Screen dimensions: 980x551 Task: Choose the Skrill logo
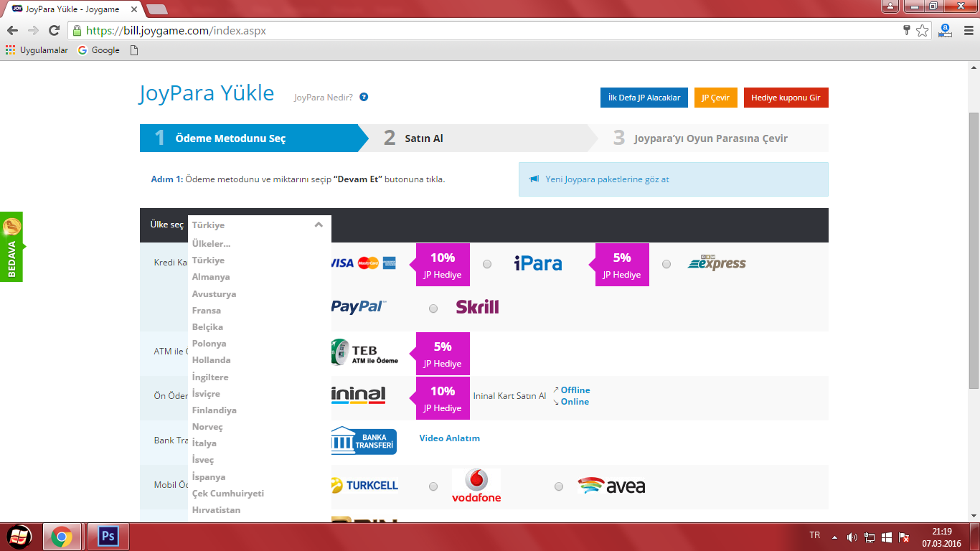pyautogui.click(x=477, y=307)
